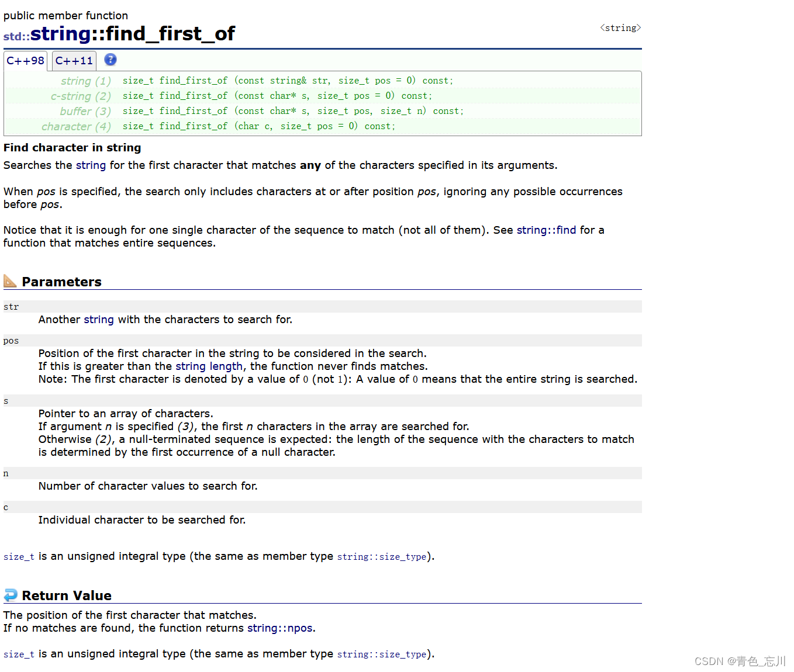The height and width of the screenshot is (672, 794).
Task: Open the 'string' link in first description sentence
Action: tap(91, 165)
